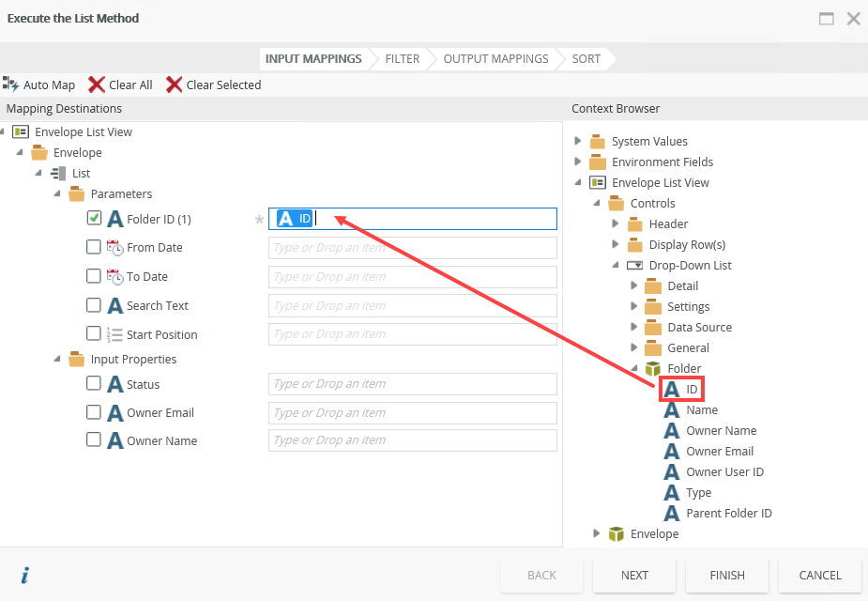Click the Auto Map icon
Screen dimensions: 868x601
pyautogui.click(x=11, y=85)
